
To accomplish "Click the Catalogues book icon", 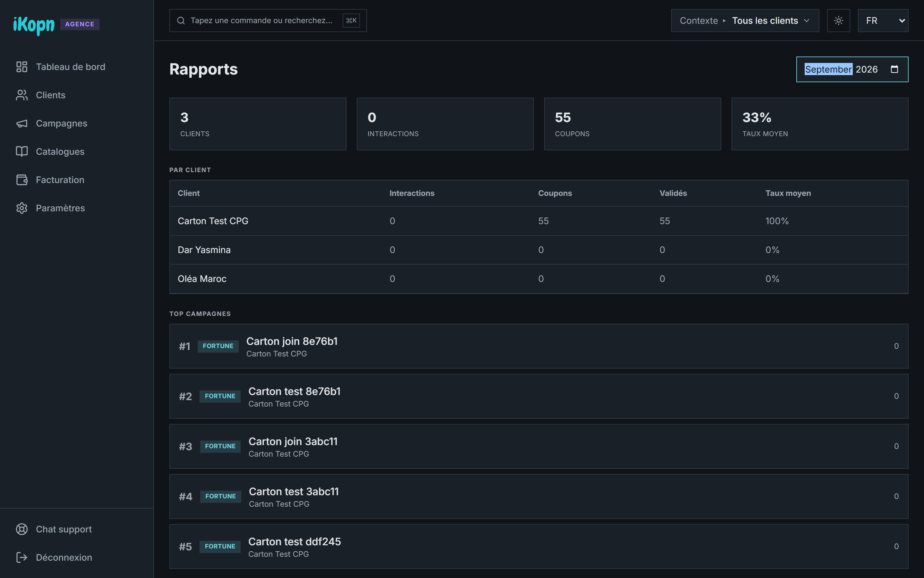I will [22, 152].
